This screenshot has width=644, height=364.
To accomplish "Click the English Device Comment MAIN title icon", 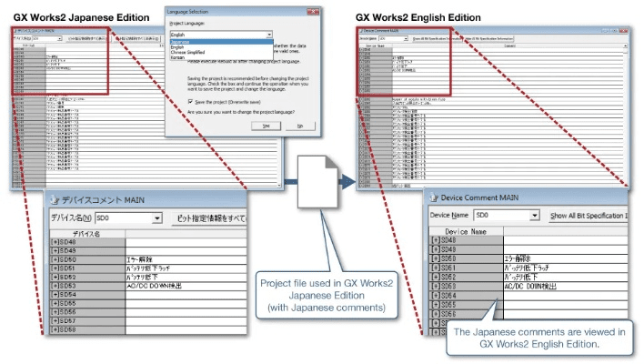I will (433, 197).
